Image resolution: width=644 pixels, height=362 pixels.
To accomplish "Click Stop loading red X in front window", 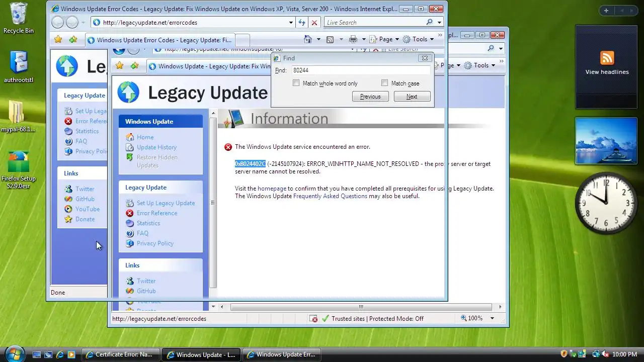I will click(x=314, y=22).
